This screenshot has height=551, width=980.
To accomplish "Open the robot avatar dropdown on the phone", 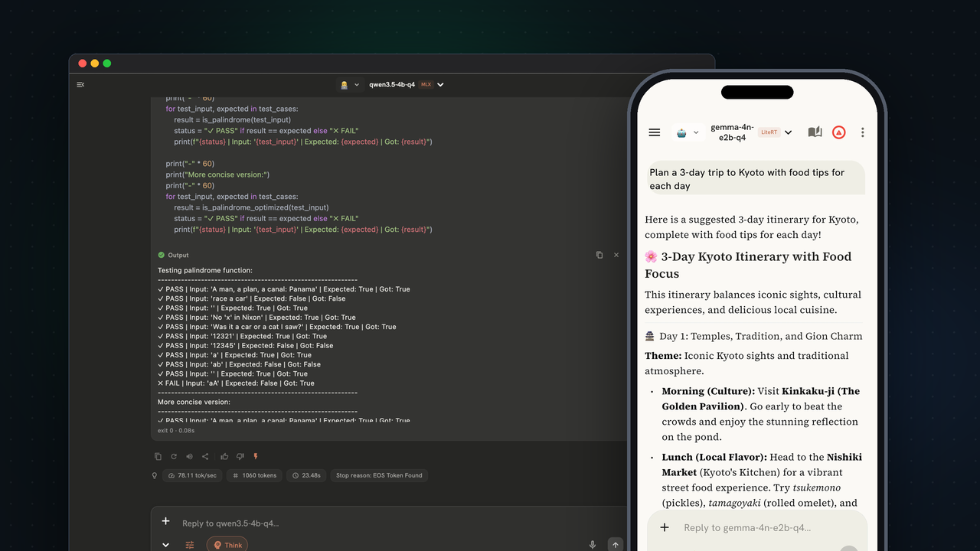I will 688,132.
